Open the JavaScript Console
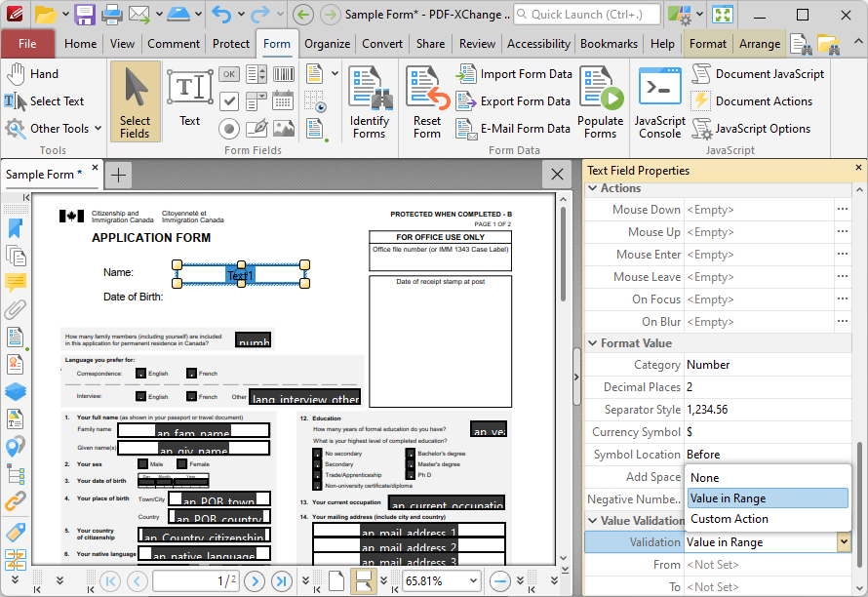This screenshot has width=868, height=597. 660,102
